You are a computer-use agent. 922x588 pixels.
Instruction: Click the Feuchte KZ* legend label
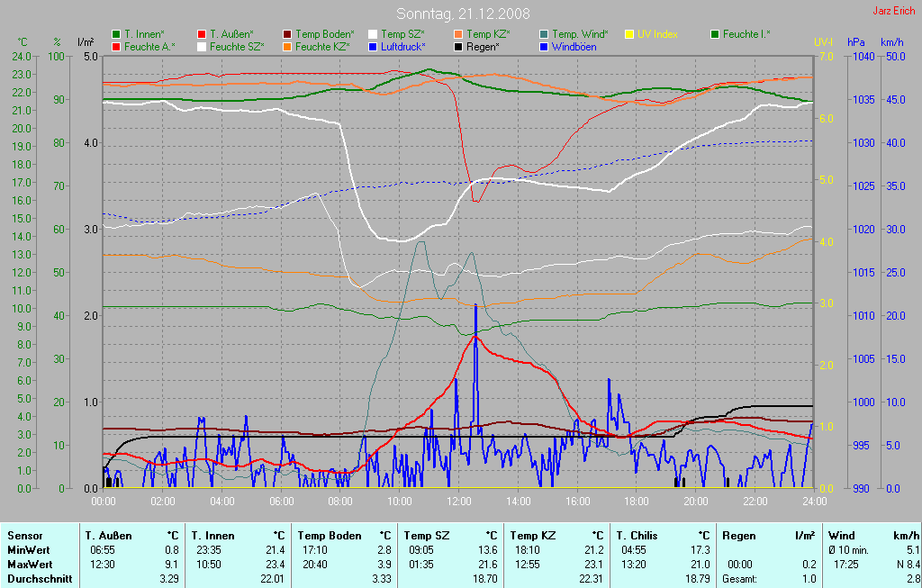(x=323, y=47)
